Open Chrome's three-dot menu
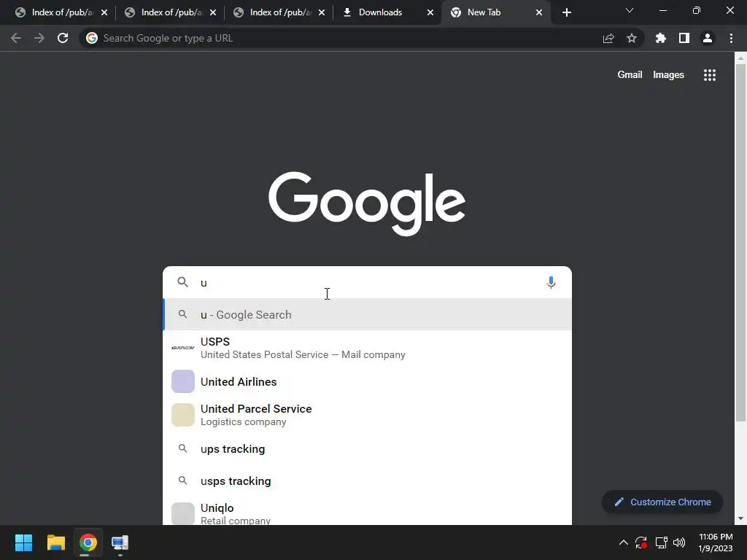 [x=731, y=38]
